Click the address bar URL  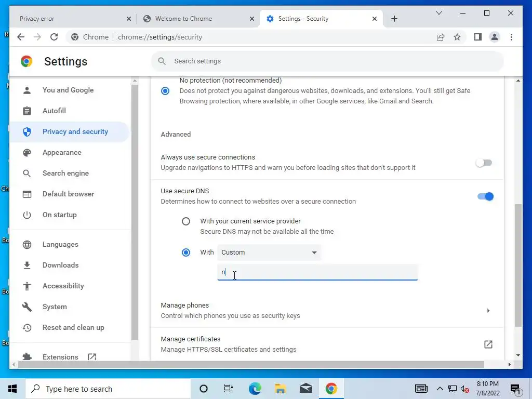click(x=160, y=37)
